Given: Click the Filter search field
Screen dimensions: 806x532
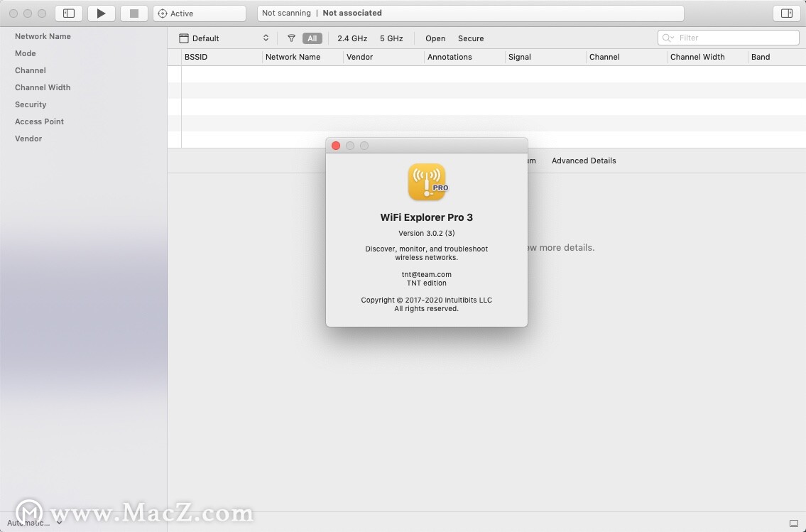Looking at the screenshot, I should tap(729, 38).
